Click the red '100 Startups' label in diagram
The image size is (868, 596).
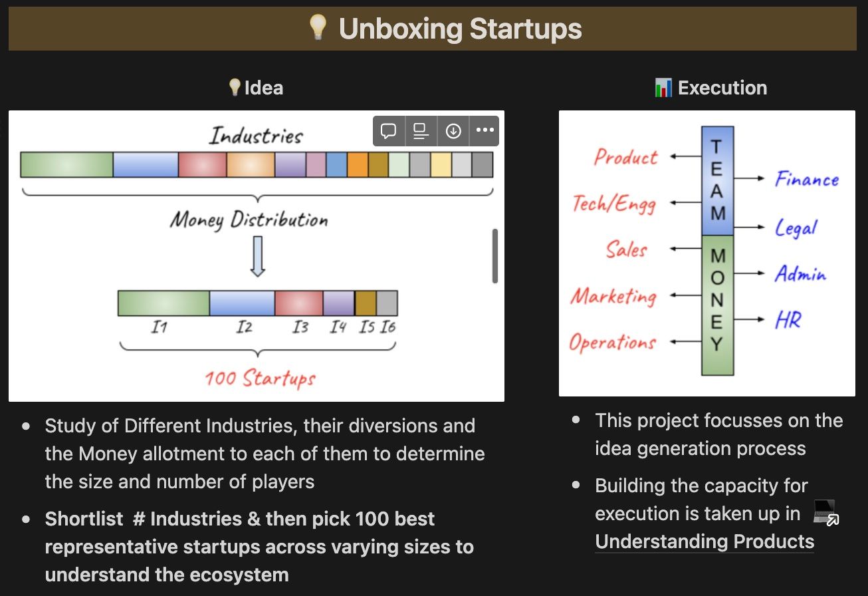(260, 378)
